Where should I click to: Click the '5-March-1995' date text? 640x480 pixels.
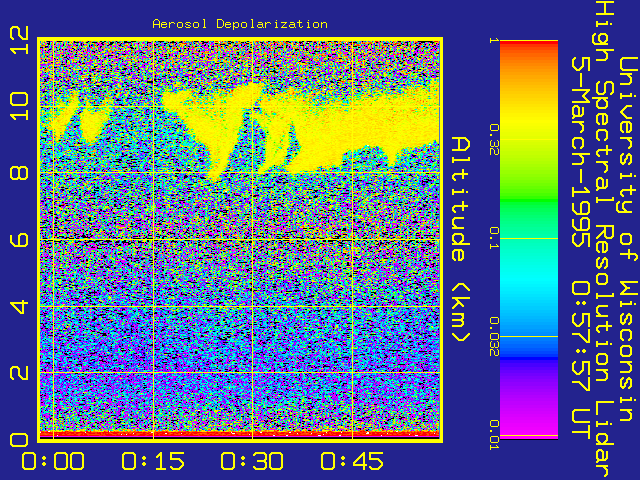click(580, 151)
